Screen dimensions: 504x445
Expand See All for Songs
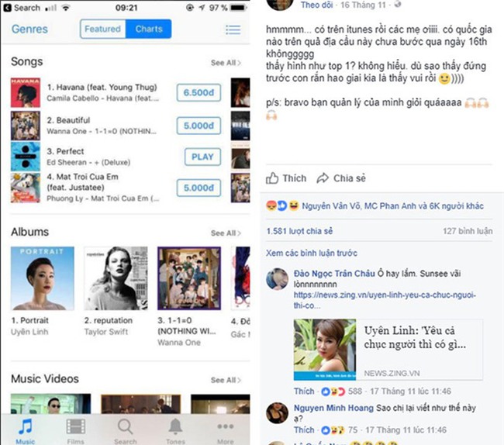tap(226, 63)
